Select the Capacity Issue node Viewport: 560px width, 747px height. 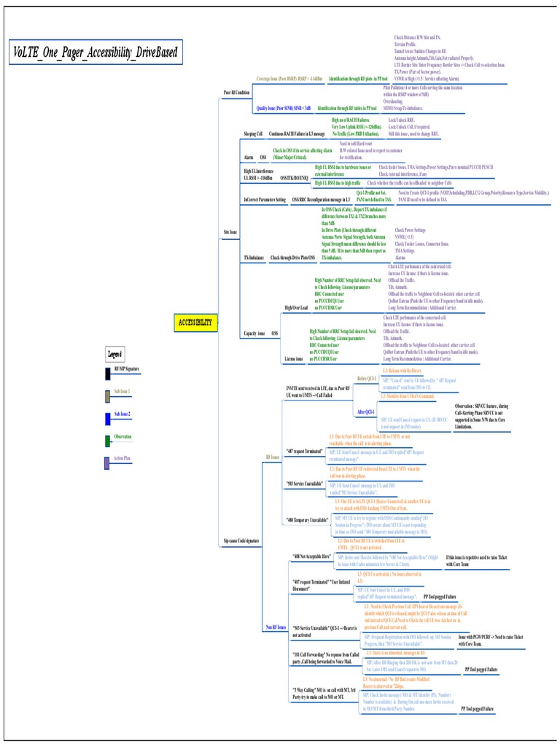[254, 333]
